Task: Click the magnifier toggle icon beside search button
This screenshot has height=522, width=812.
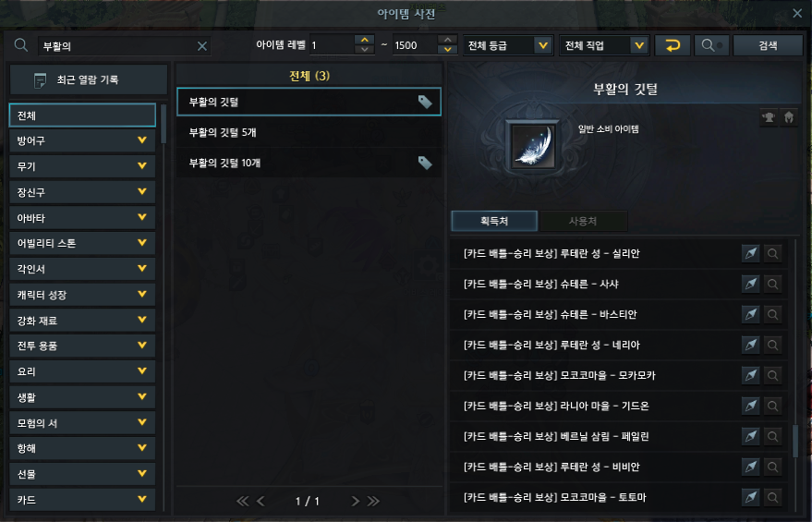Action: [x=711, y=45]
